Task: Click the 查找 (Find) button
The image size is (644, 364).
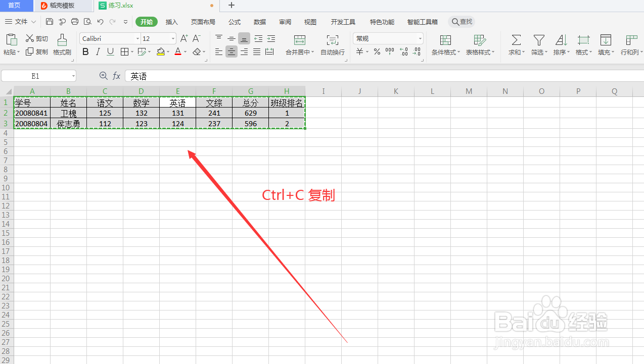Action: (462, 22)
